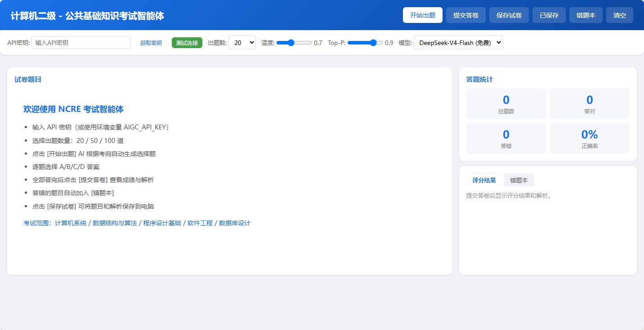644x330 pixels.
Task: Switch to the 评分结果 tab
Action: [484, 180]
